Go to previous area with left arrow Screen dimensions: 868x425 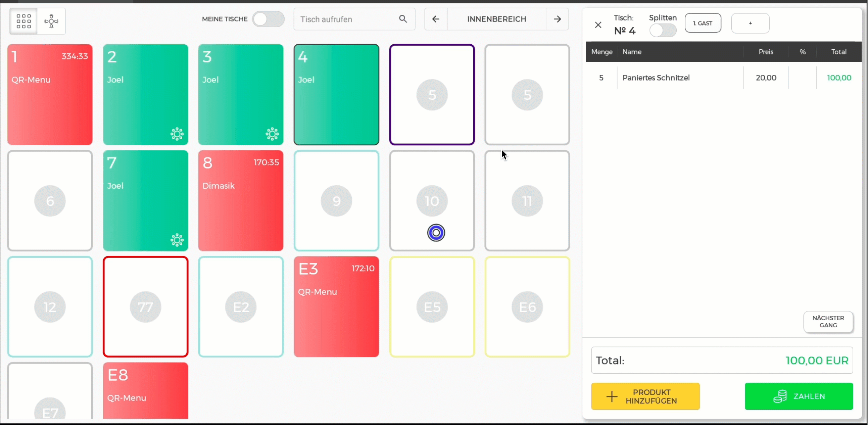click(436, 19)
